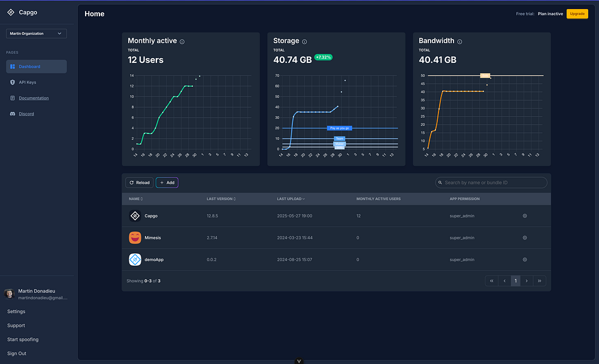The width and height of the screenshot is (599, 364).
Task: Open Settings in the sidebar
Action: (x=16, y=312)
